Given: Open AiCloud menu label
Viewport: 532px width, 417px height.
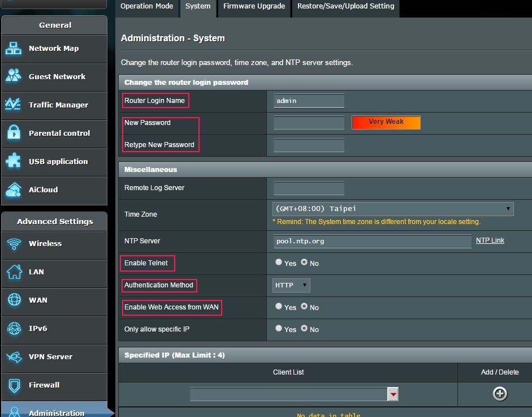Looking at the screenshot, I should 43,190.
